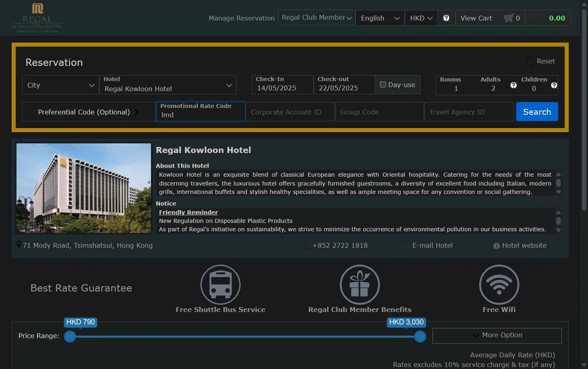Click the Children count field
Viewport: 588px width, 369px height.
tap(534, 88)
